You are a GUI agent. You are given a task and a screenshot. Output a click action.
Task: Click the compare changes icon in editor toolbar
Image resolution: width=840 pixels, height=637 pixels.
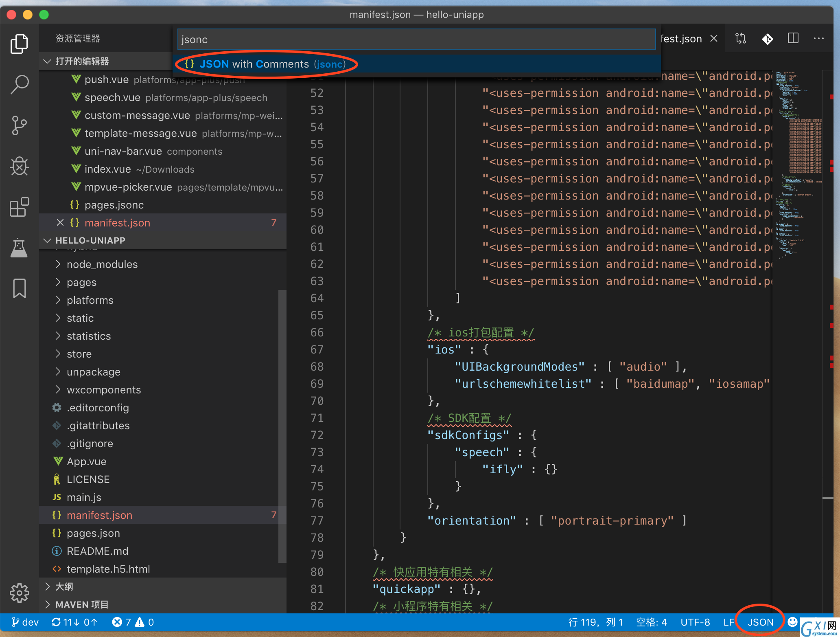point(741,39)
